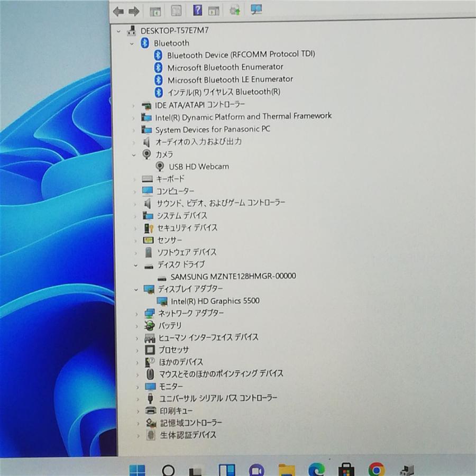
Task: Click the key icon beside セキュリティ デバイス
Action: point(149,228)
